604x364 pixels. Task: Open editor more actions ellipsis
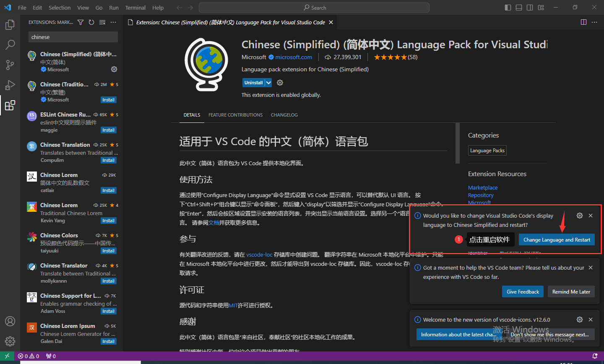click(594, 22)
